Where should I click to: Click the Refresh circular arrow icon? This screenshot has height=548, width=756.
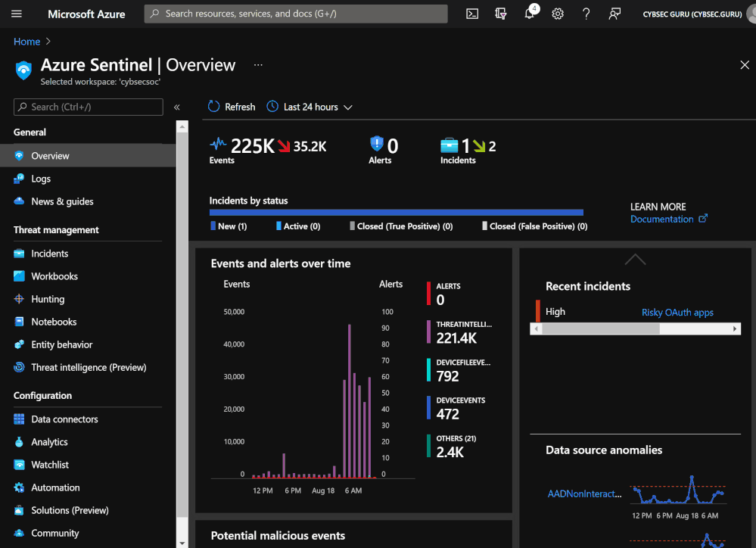click(x=213, y=106)
